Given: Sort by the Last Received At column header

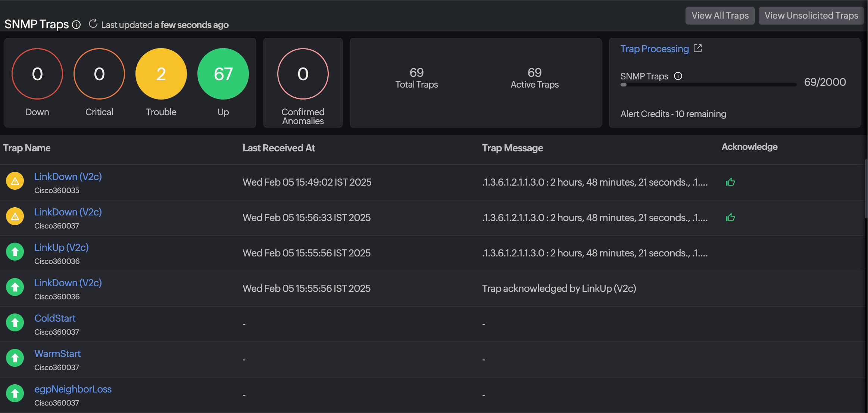Looking at the screenshot, I should pos(278,148).
